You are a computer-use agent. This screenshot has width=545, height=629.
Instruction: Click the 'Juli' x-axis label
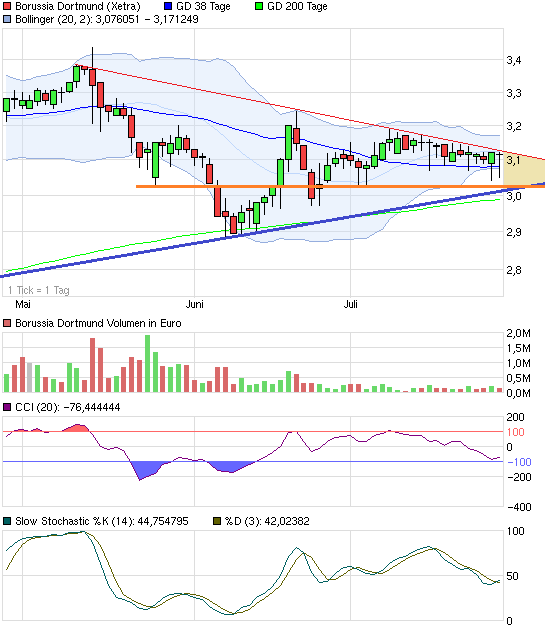(351, 304)
